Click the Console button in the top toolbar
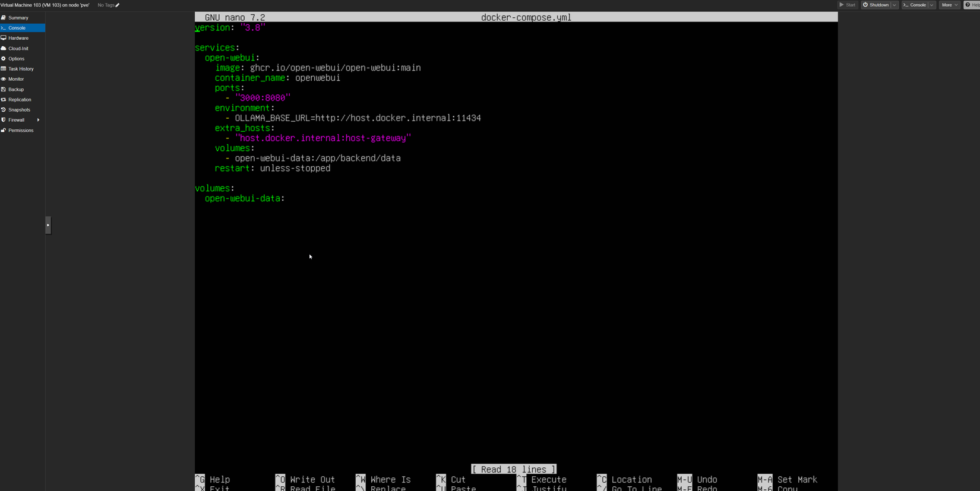Image resolution: width=980 pixels, height=491 pixels. coord(915,5)
